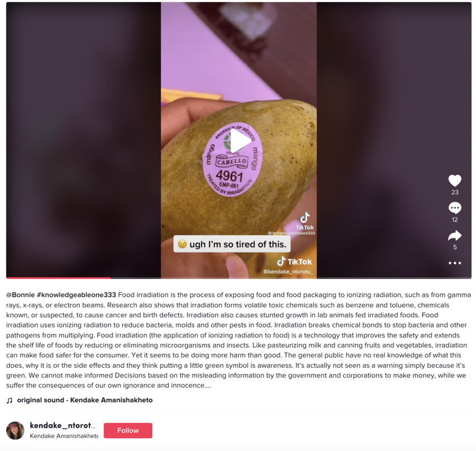
Task: Open the comments bubble icon
Action: [x=455, y=208]
